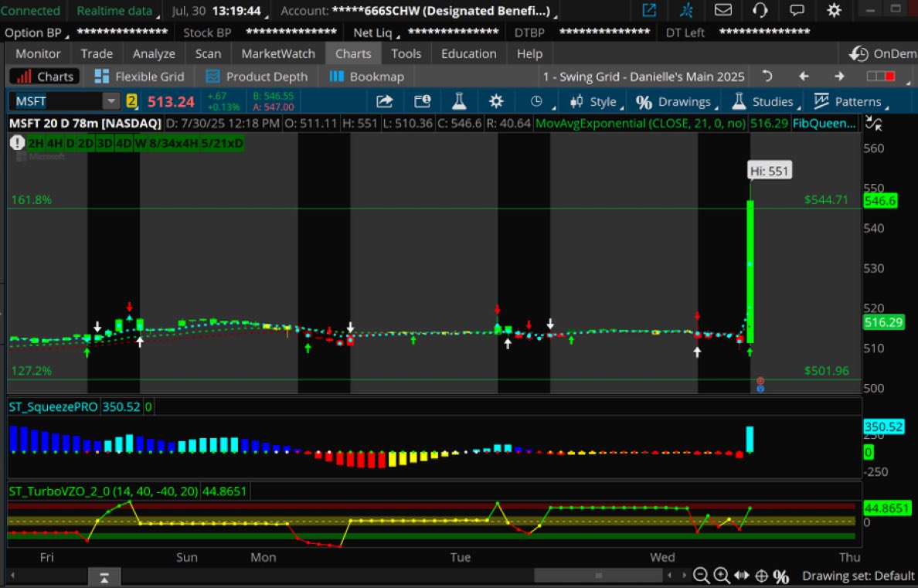Click the right arrow grid navigation
This screenshot has height=588, width=918.
tap(839, 76)
